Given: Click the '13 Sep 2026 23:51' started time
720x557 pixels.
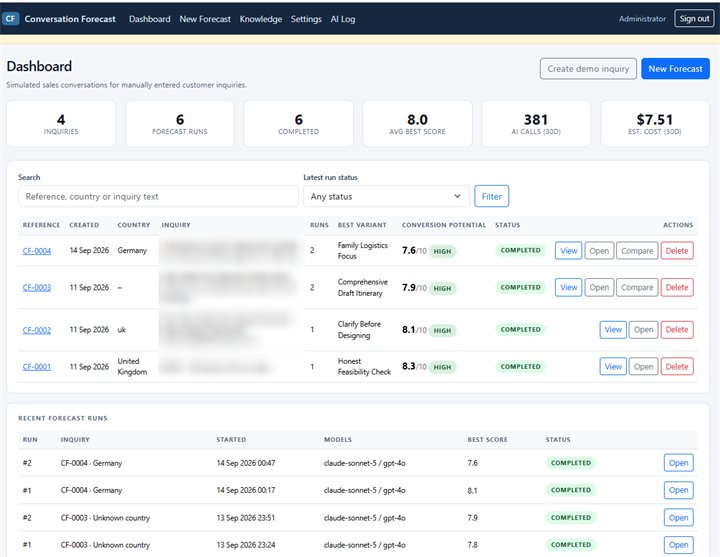Looking at the screenshot, I should point(246,518).
